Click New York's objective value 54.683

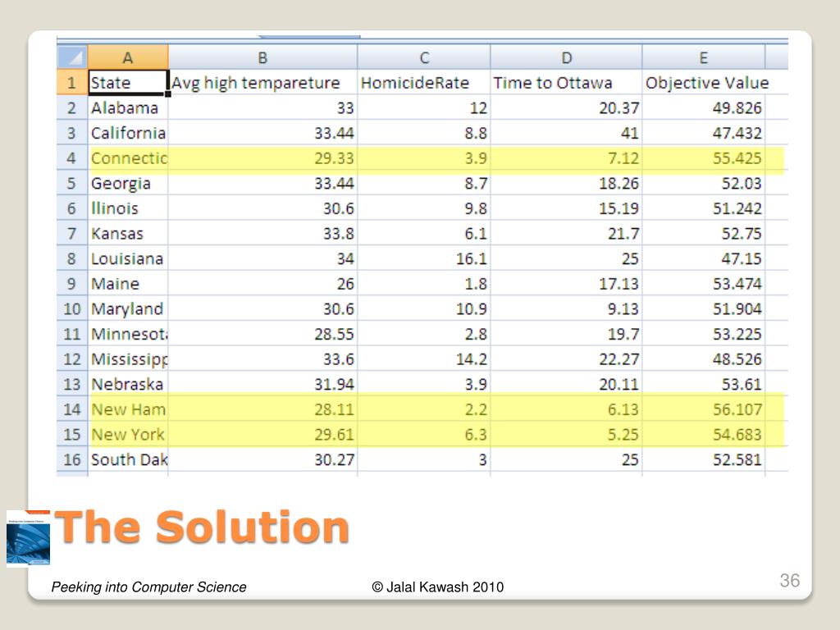(703, 435)
